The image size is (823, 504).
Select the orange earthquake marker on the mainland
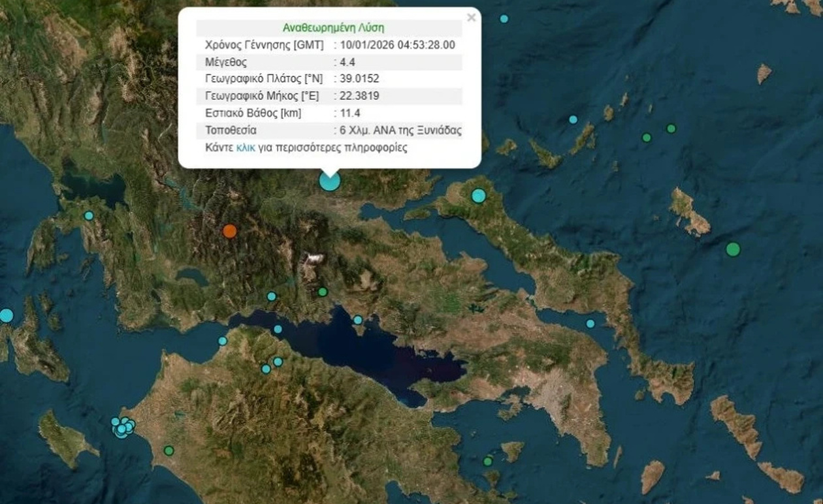[229, 230]
